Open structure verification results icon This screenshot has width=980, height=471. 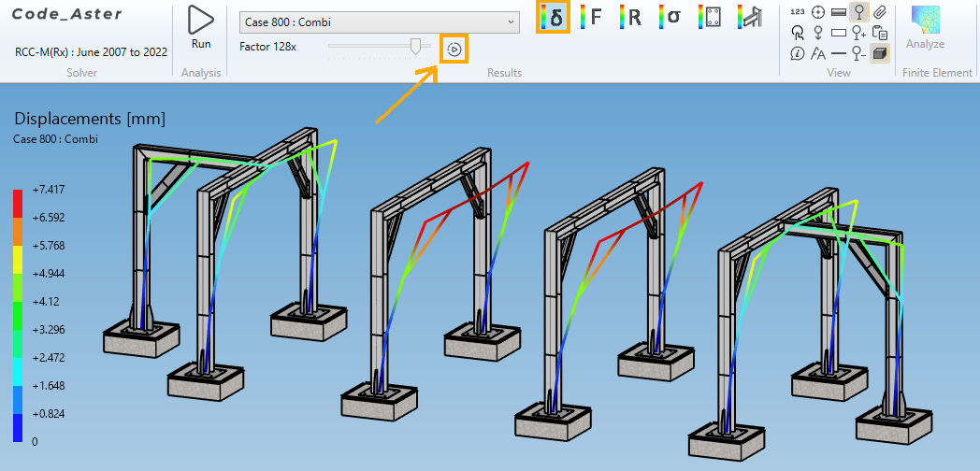(747, 17)
